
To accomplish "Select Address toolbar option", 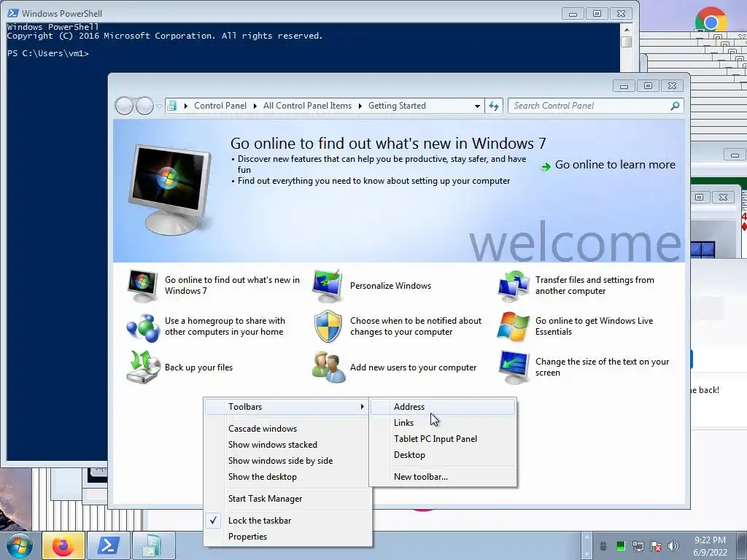I will 443,407.
